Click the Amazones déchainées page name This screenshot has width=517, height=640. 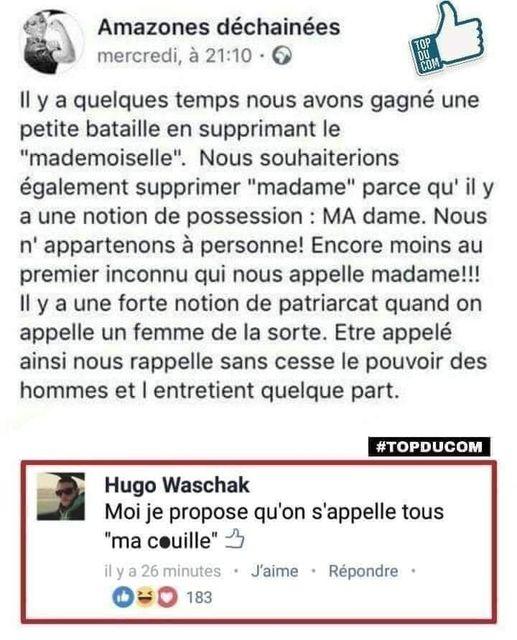(219, 27)
